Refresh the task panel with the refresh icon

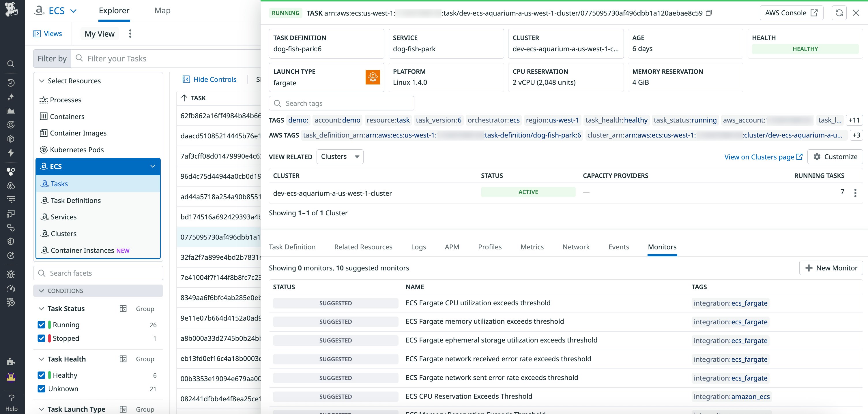tap(839, 13)
